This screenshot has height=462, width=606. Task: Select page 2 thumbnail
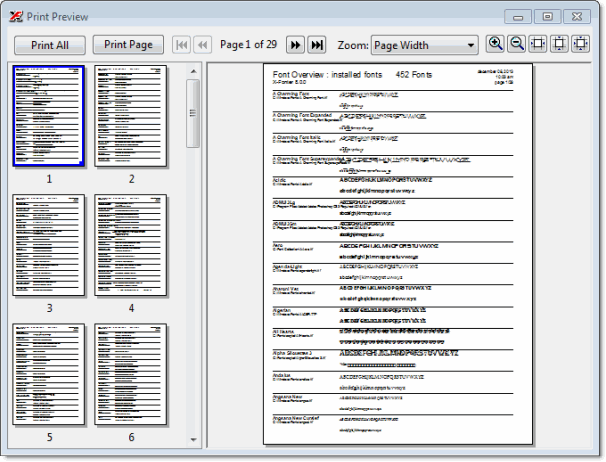pos(131,116)
